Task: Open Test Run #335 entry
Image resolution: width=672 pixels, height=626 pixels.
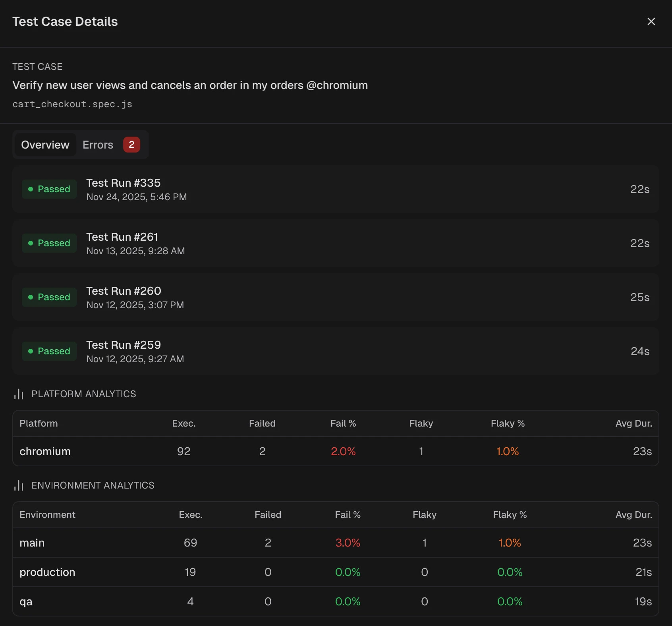Action: tap(336, 189)
